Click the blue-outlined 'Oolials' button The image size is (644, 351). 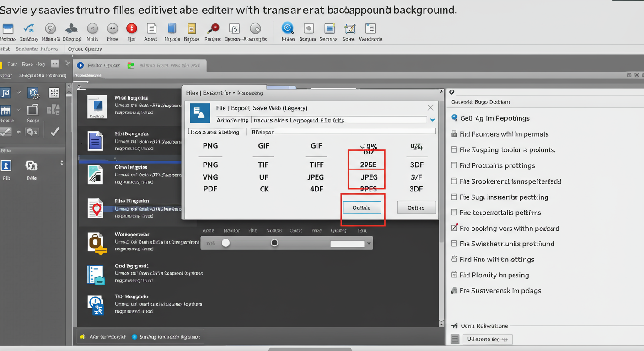362,207
